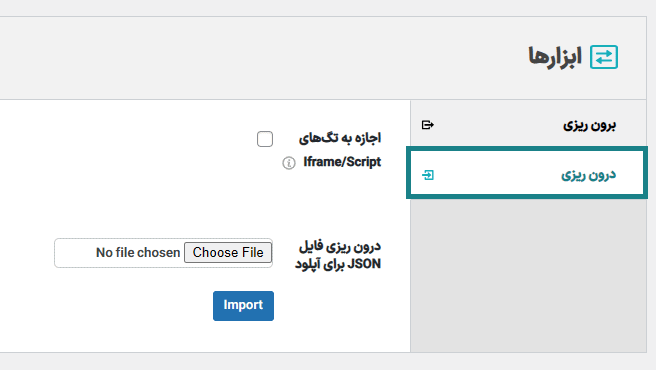
Task: Click inside the JSON file upload field box
Action: coord(163,253)
